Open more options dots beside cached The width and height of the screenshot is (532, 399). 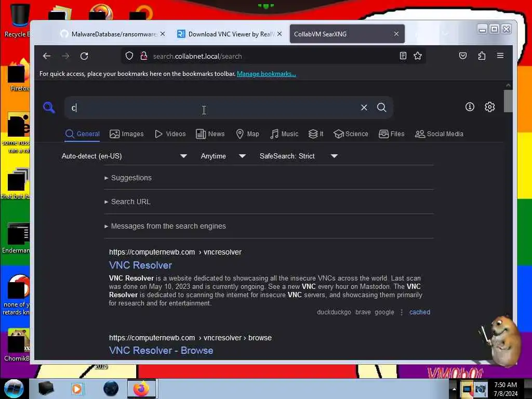402,312
